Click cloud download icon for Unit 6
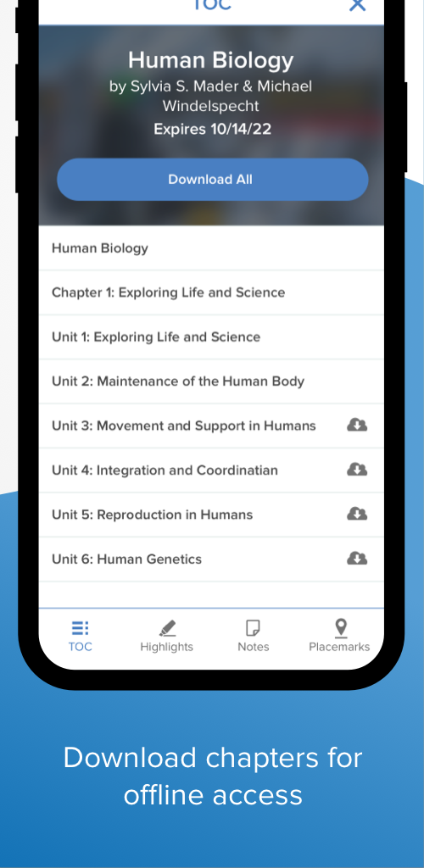 tap(357, 558)
